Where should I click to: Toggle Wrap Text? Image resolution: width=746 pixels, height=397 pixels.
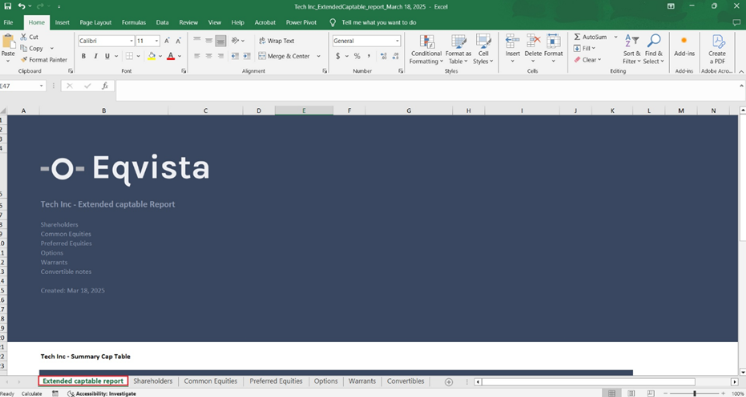pos(276,41)
